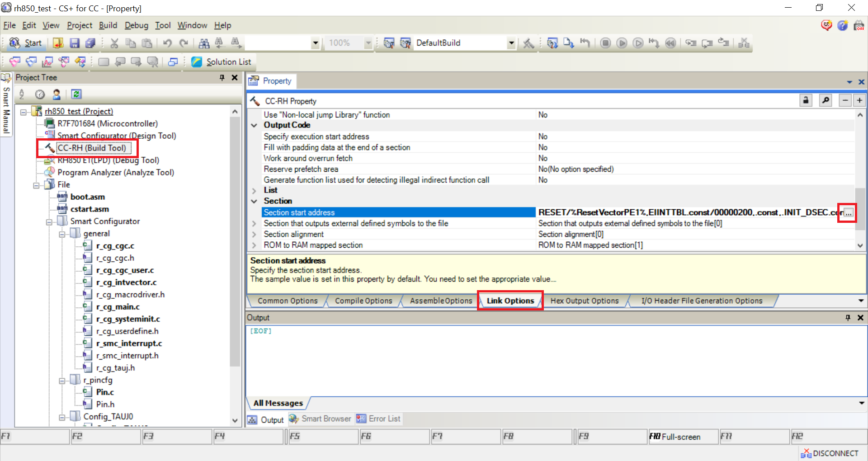This screenshot has width=868, height=461.
Task: Click the search icon in CC-RH Property panel
Action: pyautogui.click(x=826, y=100)
